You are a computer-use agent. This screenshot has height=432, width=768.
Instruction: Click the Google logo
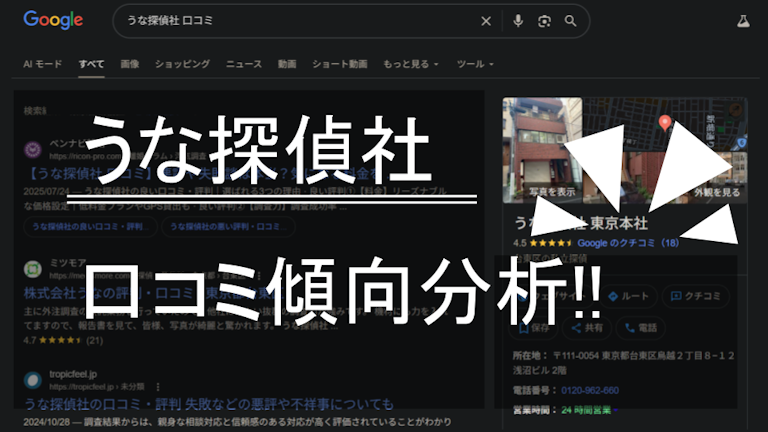coord(53,20)
